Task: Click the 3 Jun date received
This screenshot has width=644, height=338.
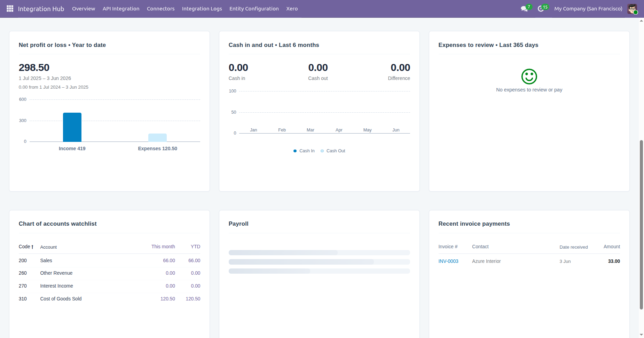Action: tap(565, 261)
